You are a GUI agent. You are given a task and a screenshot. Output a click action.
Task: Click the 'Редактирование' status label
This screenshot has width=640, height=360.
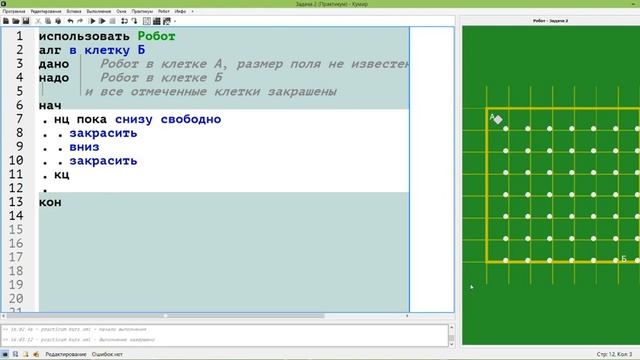(66, 354)
